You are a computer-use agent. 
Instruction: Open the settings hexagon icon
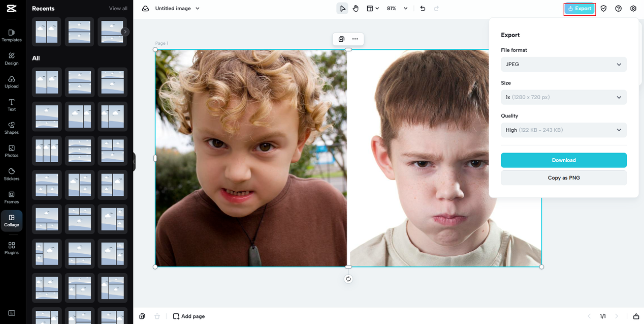(x=633, y=9)
